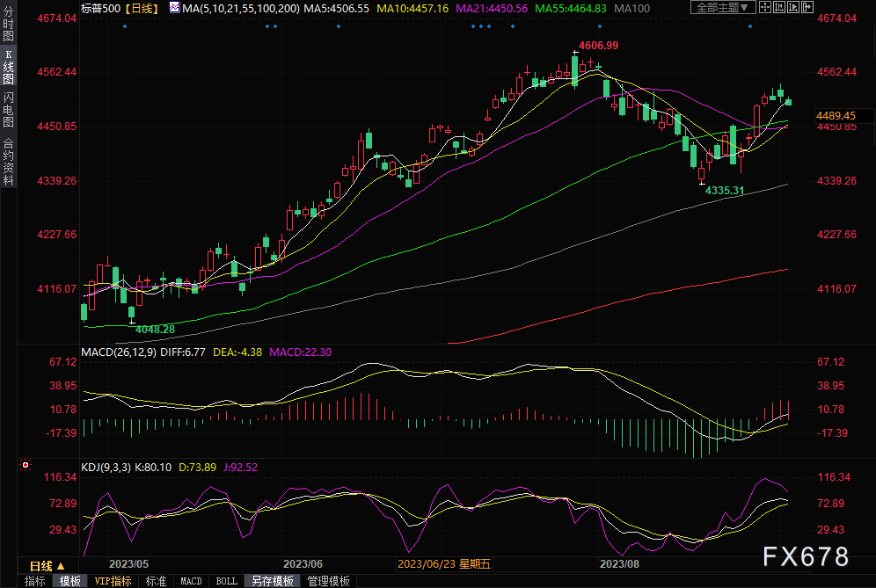This screenshot has height=588, width=876.
Task: Click the 另存模板 button
Action: [x=273, y=581]
